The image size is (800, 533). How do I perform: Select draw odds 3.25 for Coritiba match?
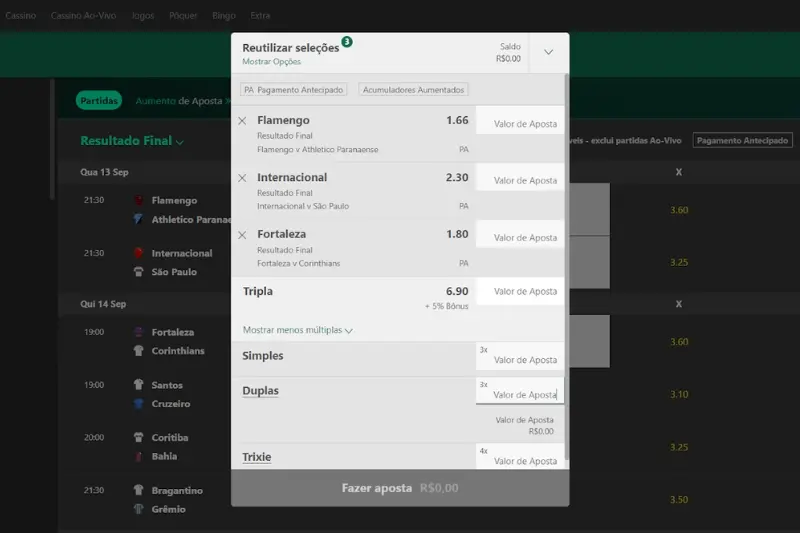coord(679,447)
